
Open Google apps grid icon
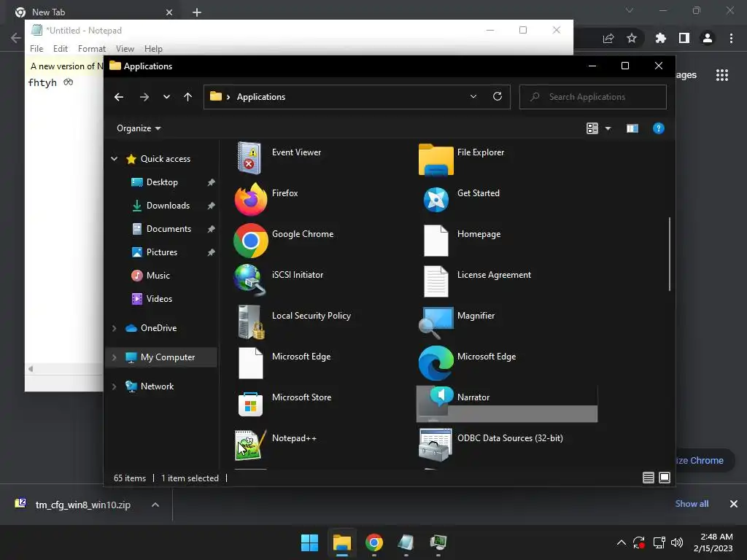point(721,75)
